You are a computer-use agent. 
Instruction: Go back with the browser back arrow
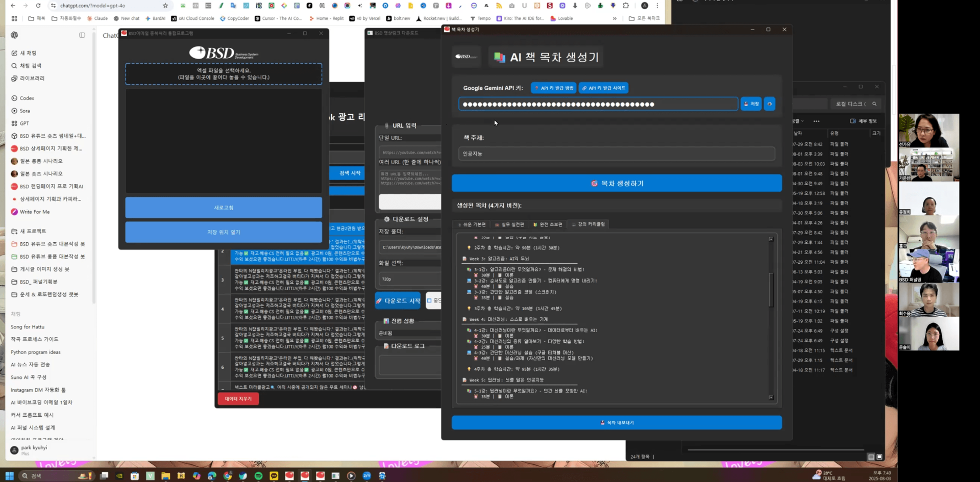click(x=13, y=6)
